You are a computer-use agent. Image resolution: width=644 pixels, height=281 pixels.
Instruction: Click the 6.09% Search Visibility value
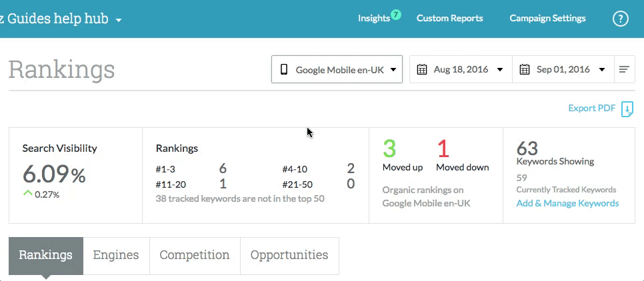pos(54,174)
